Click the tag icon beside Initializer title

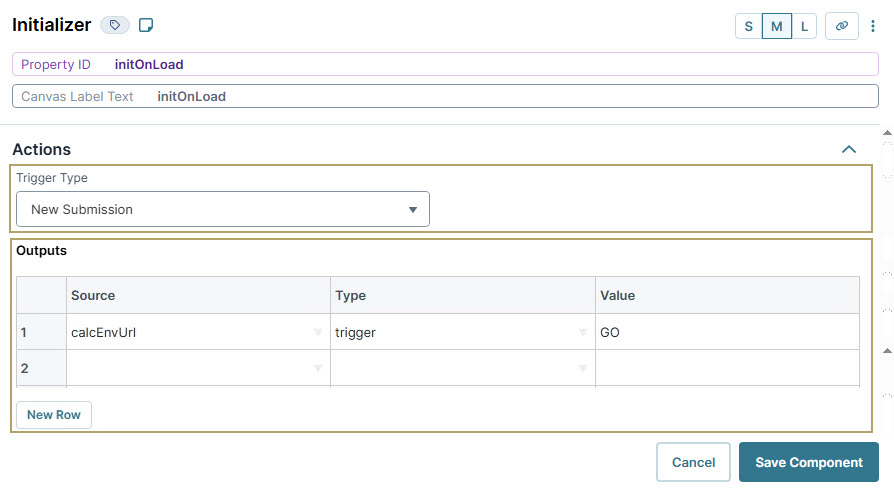tap(115, 25)
